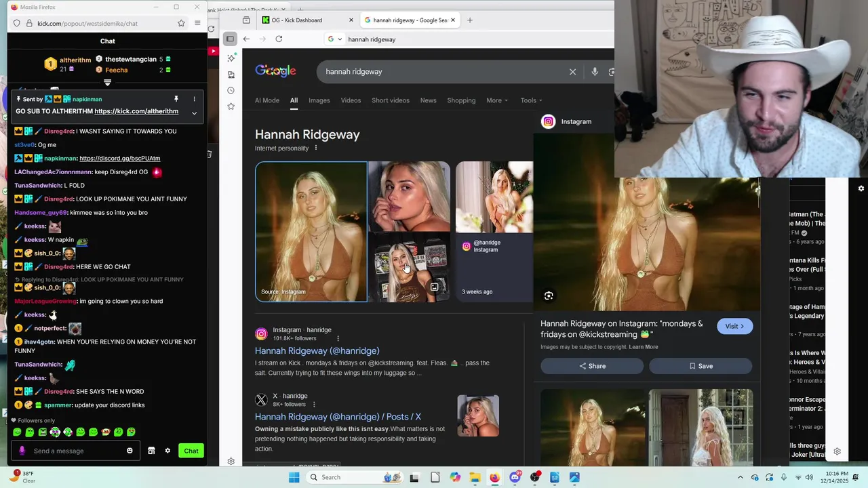Open the history clock icon in sidebar
Image resolution: width=868 pixels, height=488 pixels.
231,90
